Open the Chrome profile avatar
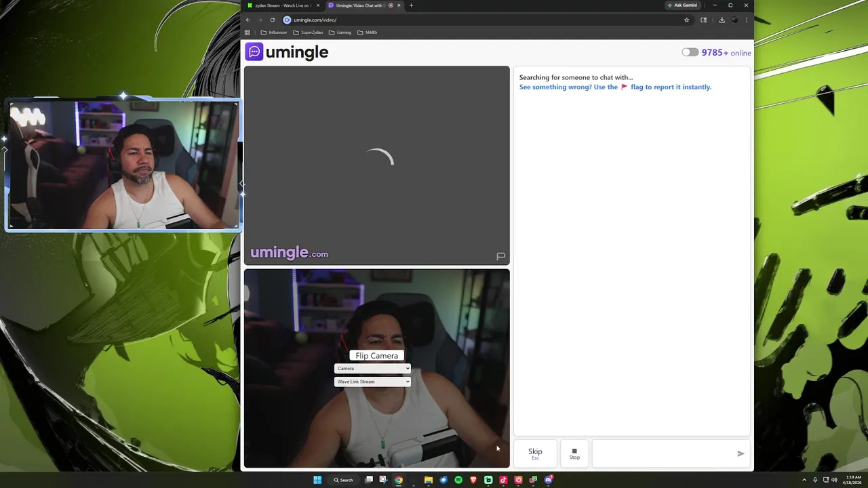 (734, 20)
